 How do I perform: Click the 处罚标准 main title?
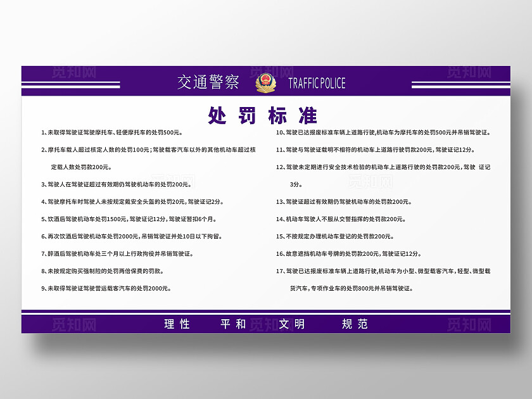click(x=263, y=115)
